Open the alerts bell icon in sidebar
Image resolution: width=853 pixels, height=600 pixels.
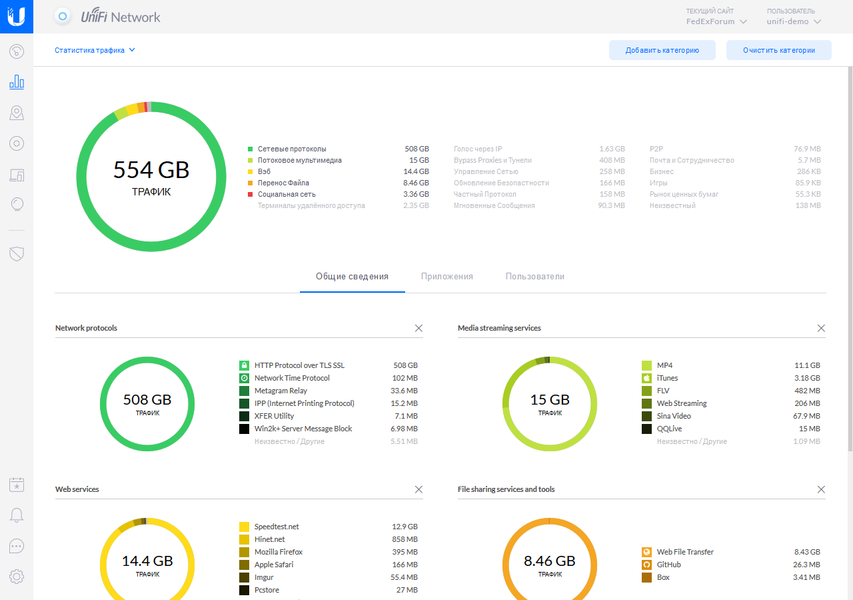point(16,515)
